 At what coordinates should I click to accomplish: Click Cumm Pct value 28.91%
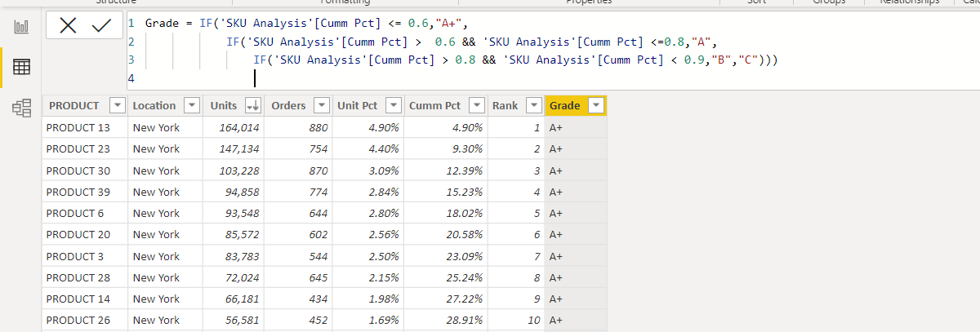click(x=464, y=320)
